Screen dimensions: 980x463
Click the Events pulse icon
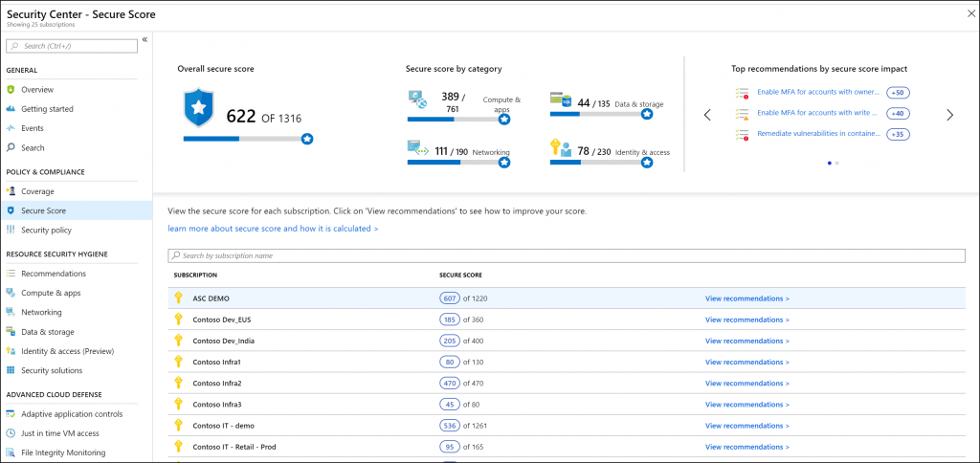coord(10,128)
